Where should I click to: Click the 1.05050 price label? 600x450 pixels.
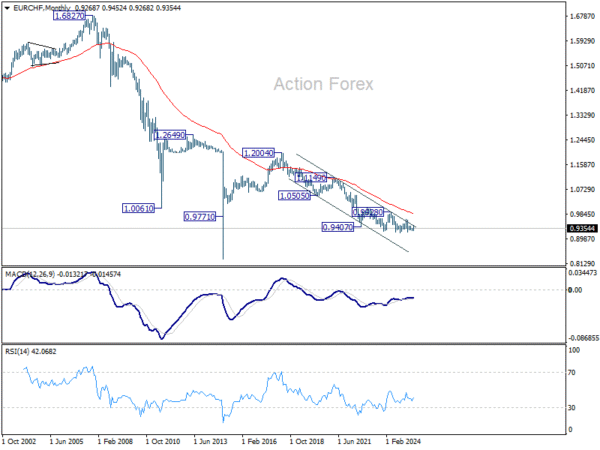294,196
